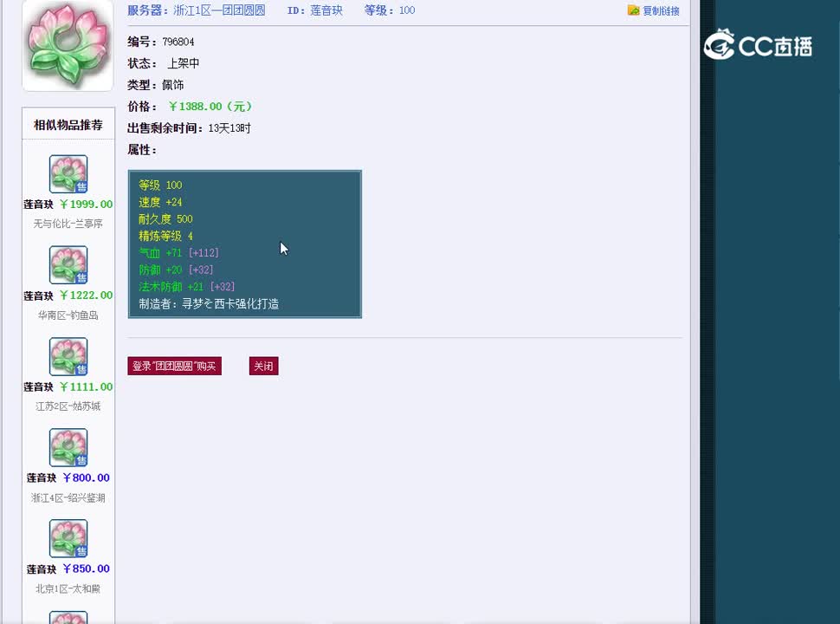Click the 复制链接 text link
The width and height of the screenshot is (840, 624).
(x=661, y=10)
